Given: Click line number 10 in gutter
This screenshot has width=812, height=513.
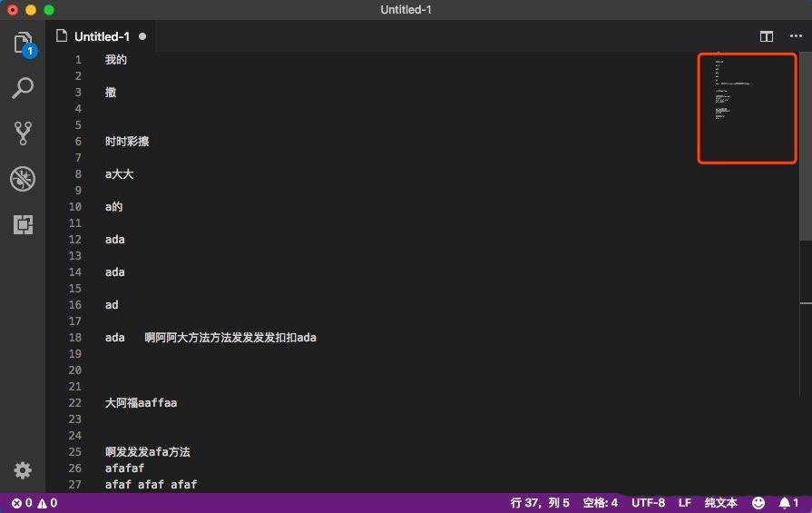Looking at the screenshot, I should pyautogui.click(x=75, y=207).
